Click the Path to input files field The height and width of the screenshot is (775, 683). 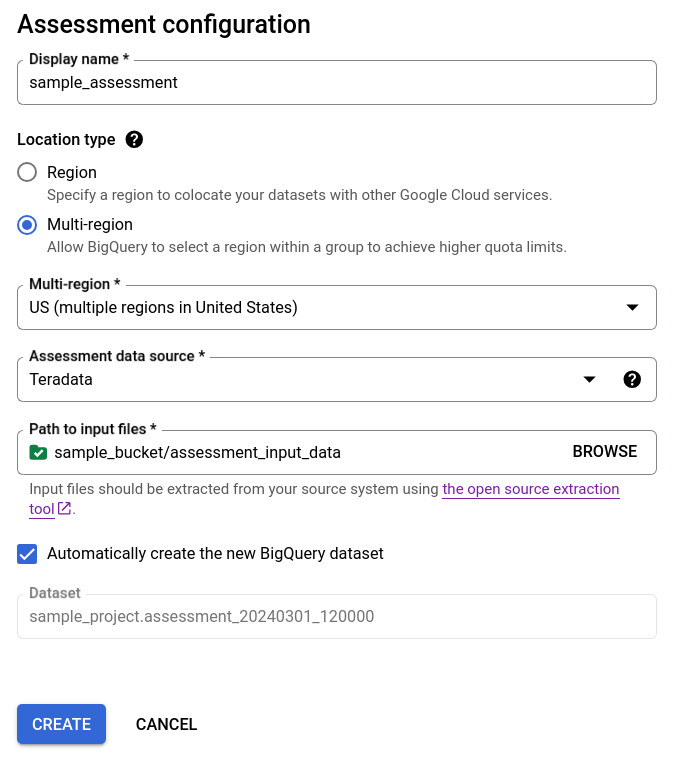(x=300, y=452)
